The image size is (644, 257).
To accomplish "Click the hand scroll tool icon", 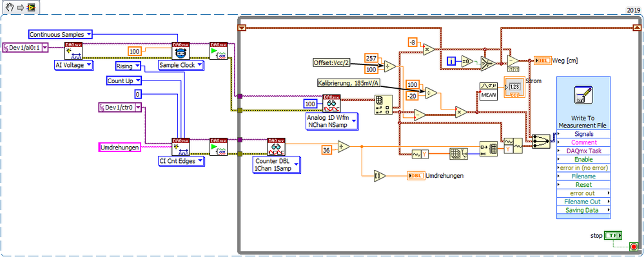I will pyautogui.click(x=9, y=7).
